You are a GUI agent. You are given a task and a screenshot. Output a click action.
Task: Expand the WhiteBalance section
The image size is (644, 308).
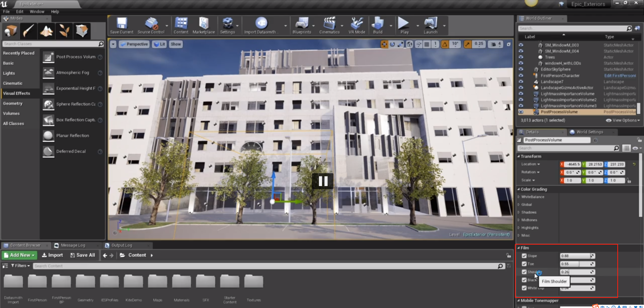point(519,197)
